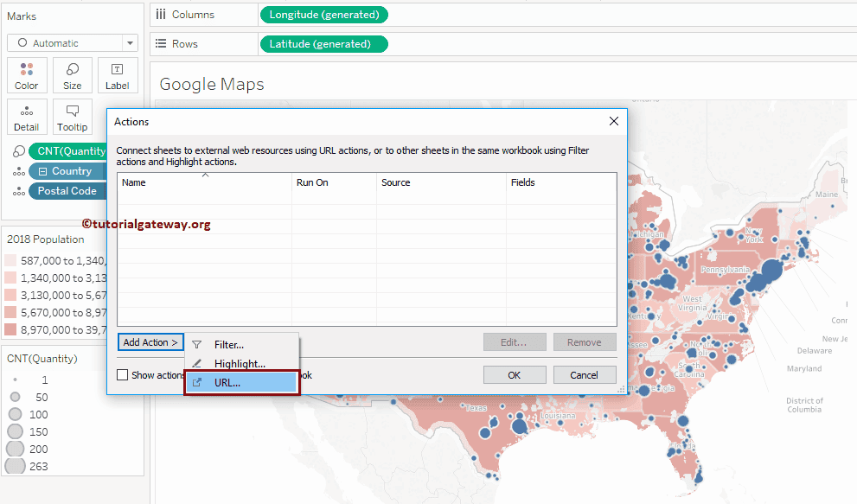Image resolution: width=857 pixels, height=504 pixels.
Task: Click size icon beside CNT(Quantity) pill
Action: point(17,152)
